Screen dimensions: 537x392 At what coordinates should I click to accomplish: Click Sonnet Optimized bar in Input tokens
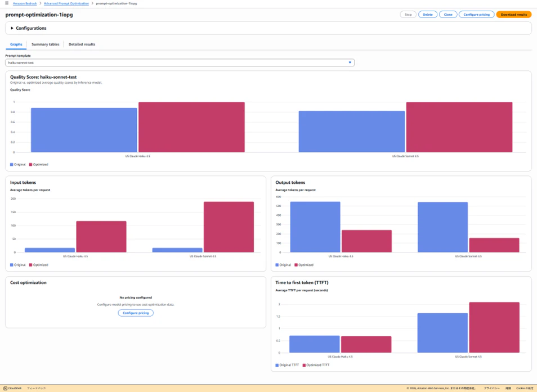229,227
